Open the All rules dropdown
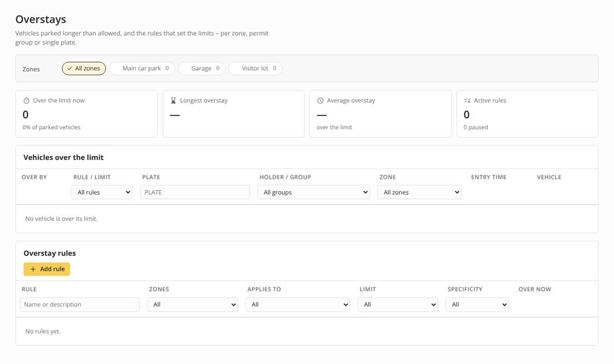Viewport: 614px width, 364px height. [102, 192]
